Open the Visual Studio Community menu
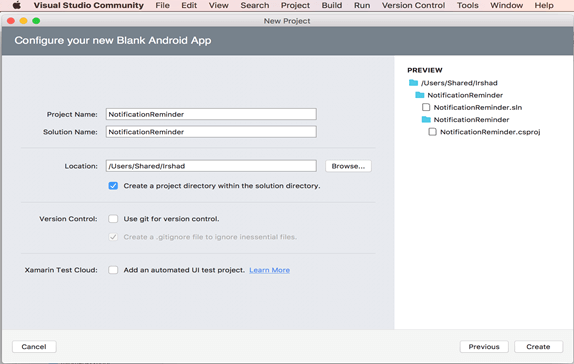This screenshot has height=364, width=574. pos(89,5)
